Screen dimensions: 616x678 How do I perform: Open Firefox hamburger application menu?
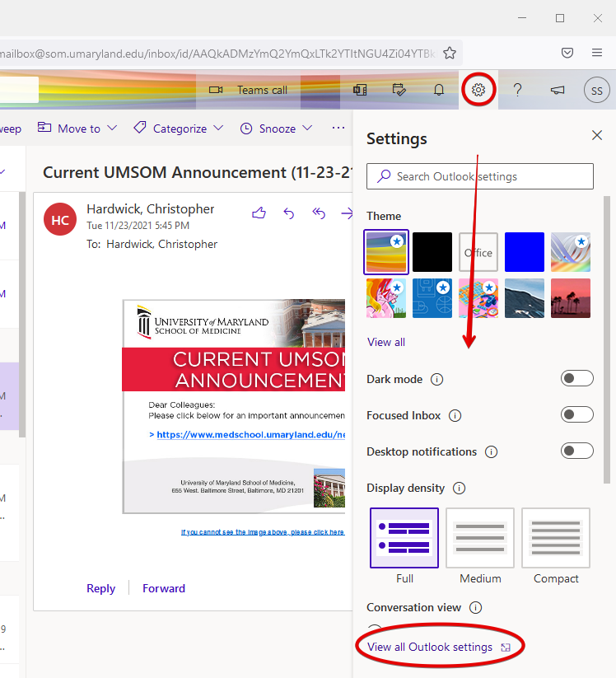click(597, 53)
